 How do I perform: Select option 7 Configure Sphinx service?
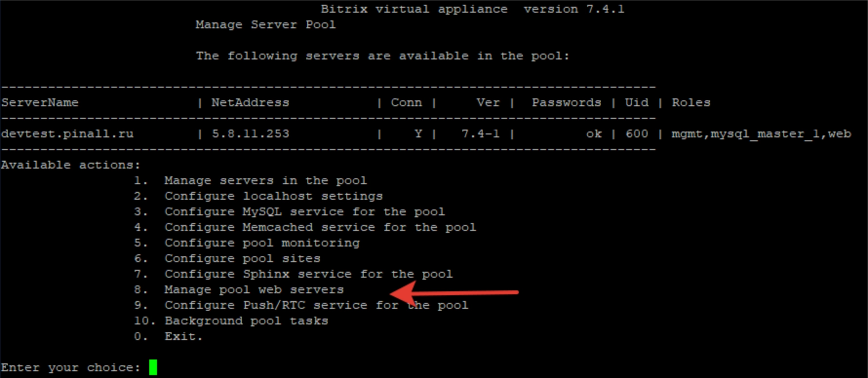pyautogui.click(x=294, y=274)
